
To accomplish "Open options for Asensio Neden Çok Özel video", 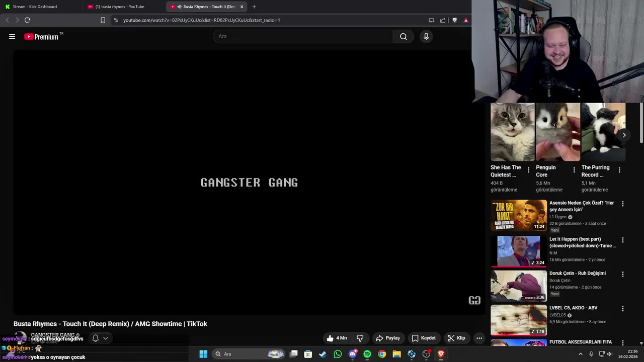I will [623, 204].
